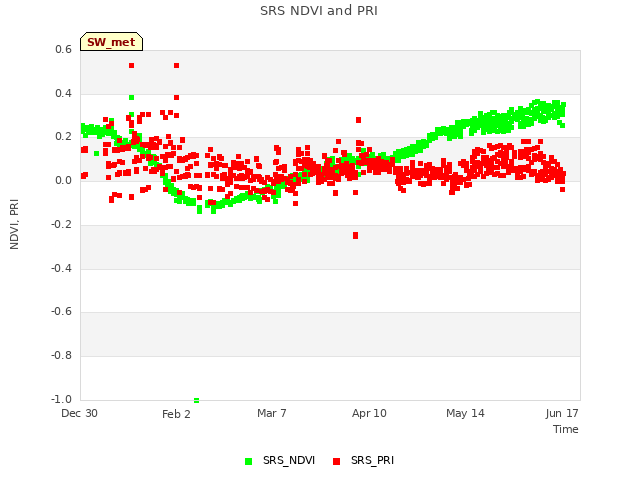Click the green outlier point at -1.0
Image resolution: width=640 pixels, height=480 pixels.
click(196, 400)
